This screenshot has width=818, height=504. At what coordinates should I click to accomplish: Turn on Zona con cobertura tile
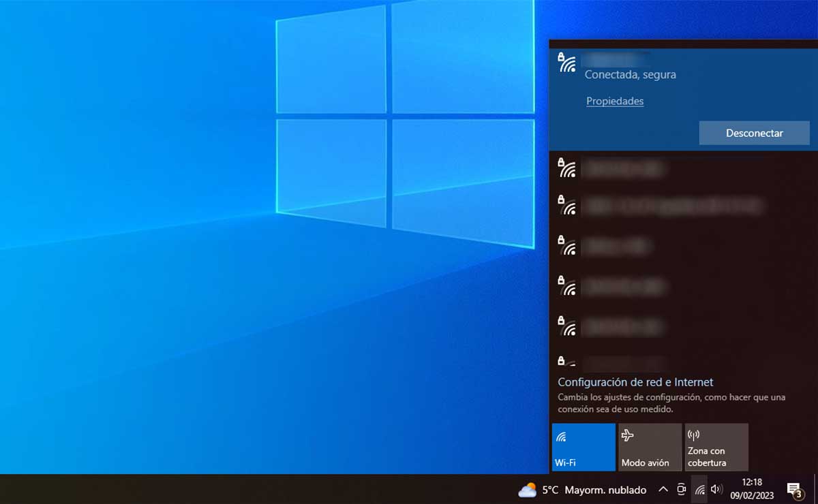pyautogui.click(x=716, y=447)
